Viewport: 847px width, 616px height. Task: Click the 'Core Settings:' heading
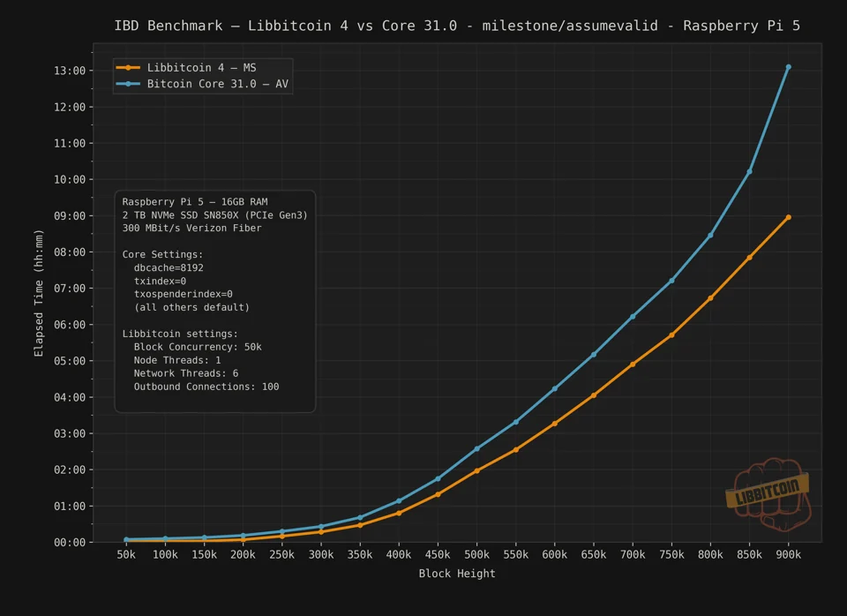(162, 254)
